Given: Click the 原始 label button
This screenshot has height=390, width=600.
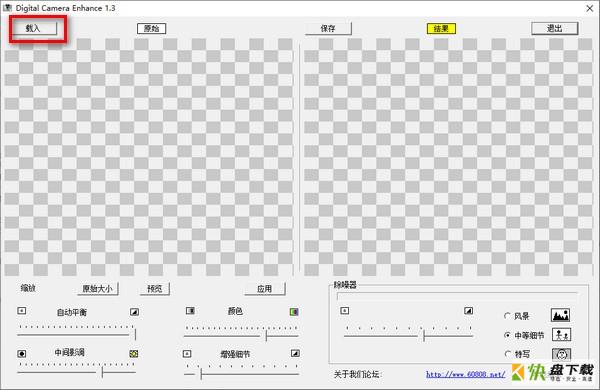Looking at the screenshot, I should [x=152, y=28].
